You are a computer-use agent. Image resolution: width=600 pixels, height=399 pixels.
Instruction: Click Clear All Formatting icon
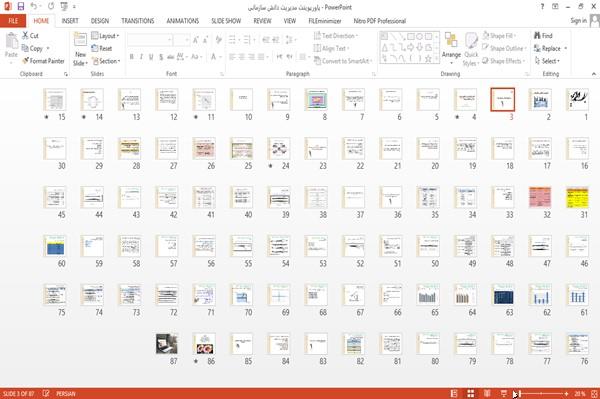click(x=218, y=39)
